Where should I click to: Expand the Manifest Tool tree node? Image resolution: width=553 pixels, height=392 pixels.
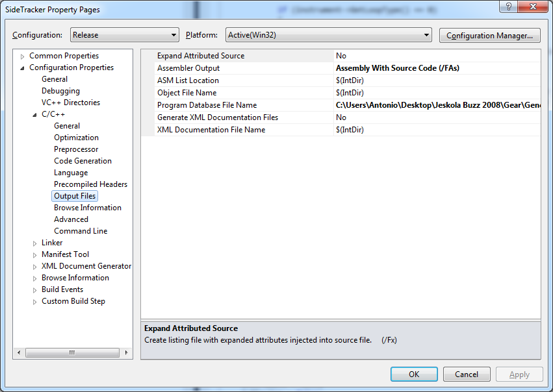(x=34, y=255)
